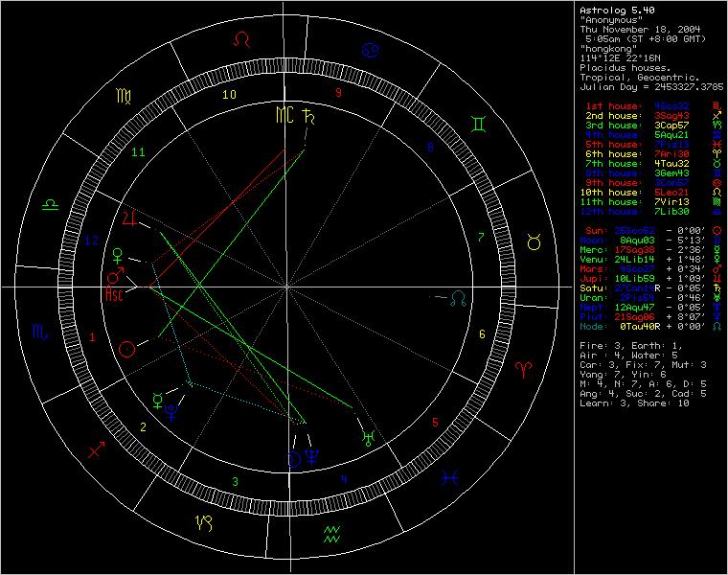728x575 pixels.
Task: Click the "hongkong" location text
Action: (x=608, y=49)
